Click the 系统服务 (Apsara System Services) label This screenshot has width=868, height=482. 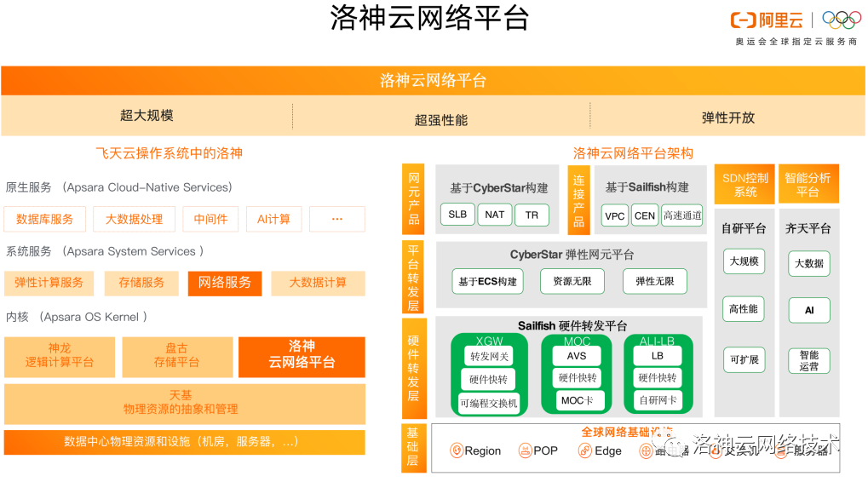105,251
